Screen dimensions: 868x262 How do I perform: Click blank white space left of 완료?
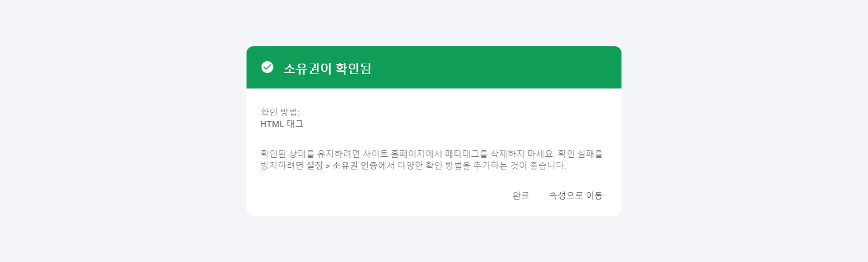(x=376, y=195)
